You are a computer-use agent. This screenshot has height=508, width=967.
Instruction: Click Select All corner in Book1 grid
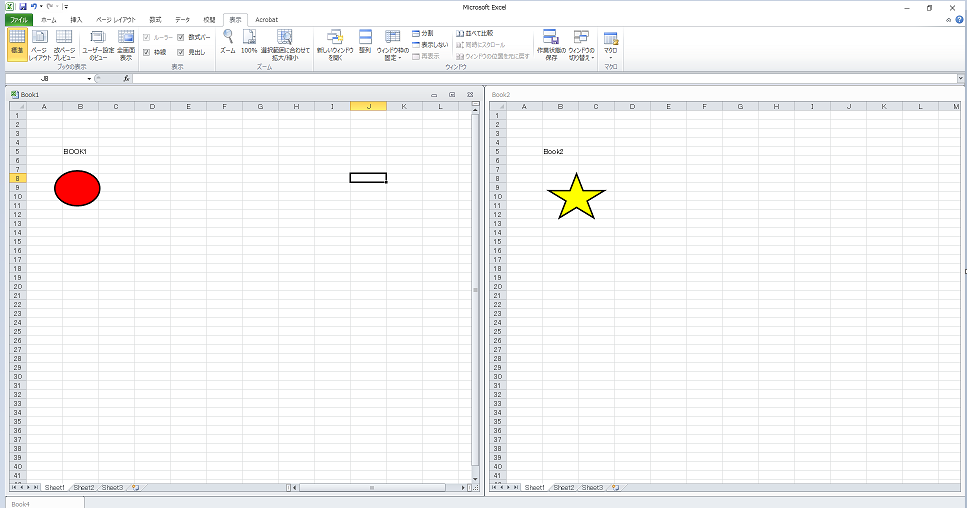coord(17,107)
